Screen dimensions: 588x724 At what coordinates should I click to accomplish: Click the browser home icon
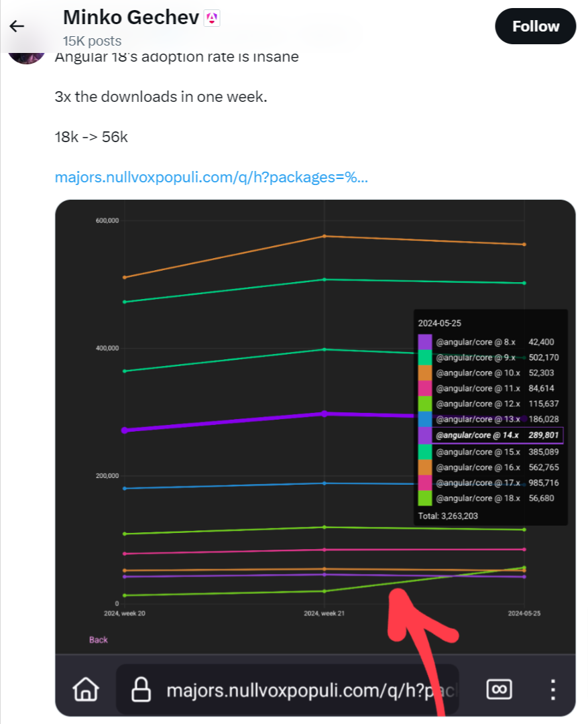pos(86,688)
